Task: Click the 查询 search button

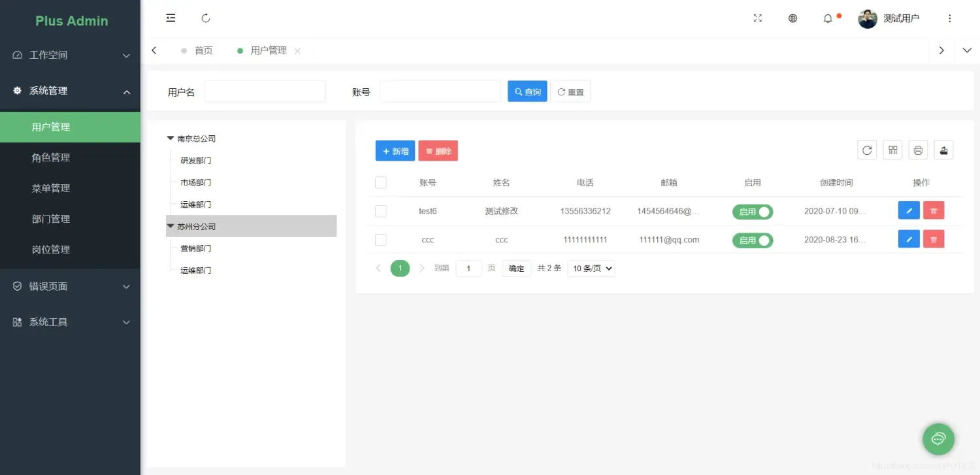Action: point(527,91)
